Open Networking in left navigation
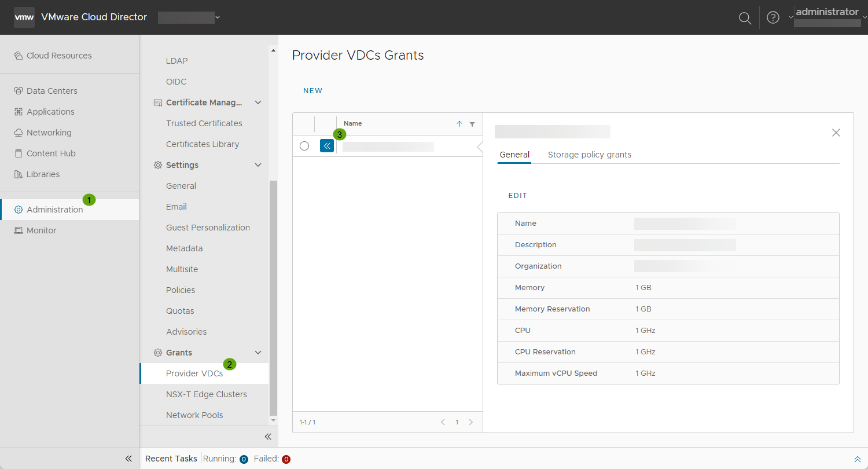 click(49, 133)
